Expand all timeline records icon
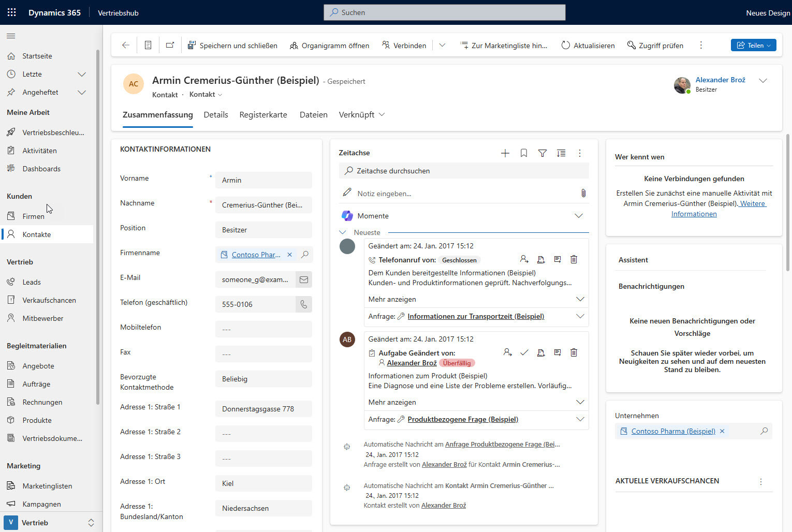The image size is (792, 532). [x=561, y=153]
